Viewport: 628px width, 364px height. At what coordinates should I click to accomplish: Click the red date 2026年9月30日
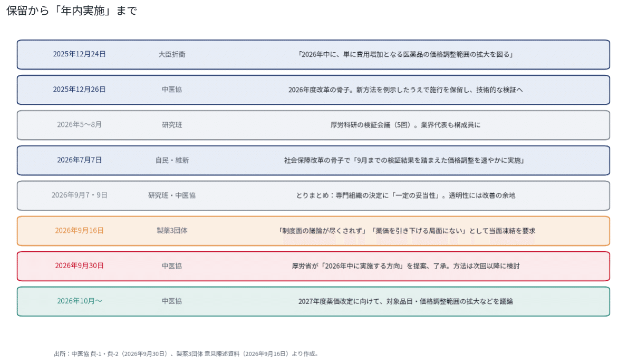click(79, 266)
